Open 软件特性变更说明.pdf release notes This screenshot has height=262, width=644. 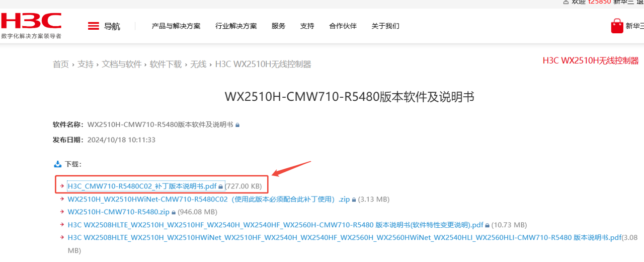click(x=275, y=225)
